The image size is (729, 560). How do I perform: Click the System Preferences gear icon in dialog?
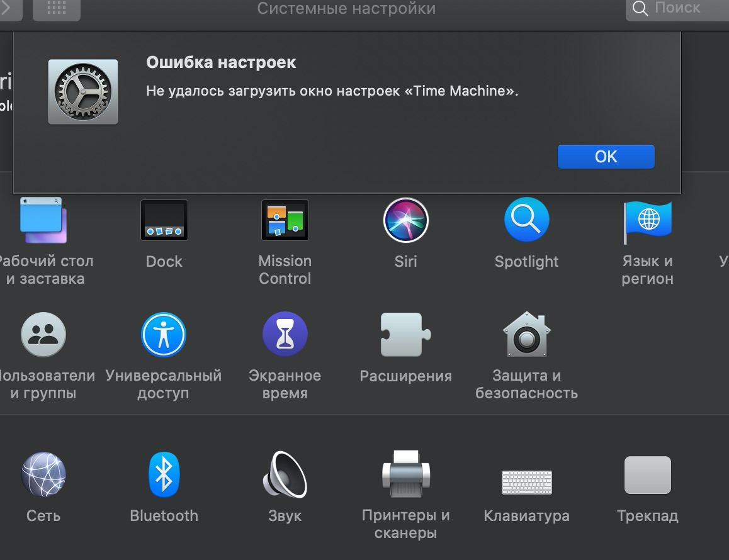pos(83,92)
